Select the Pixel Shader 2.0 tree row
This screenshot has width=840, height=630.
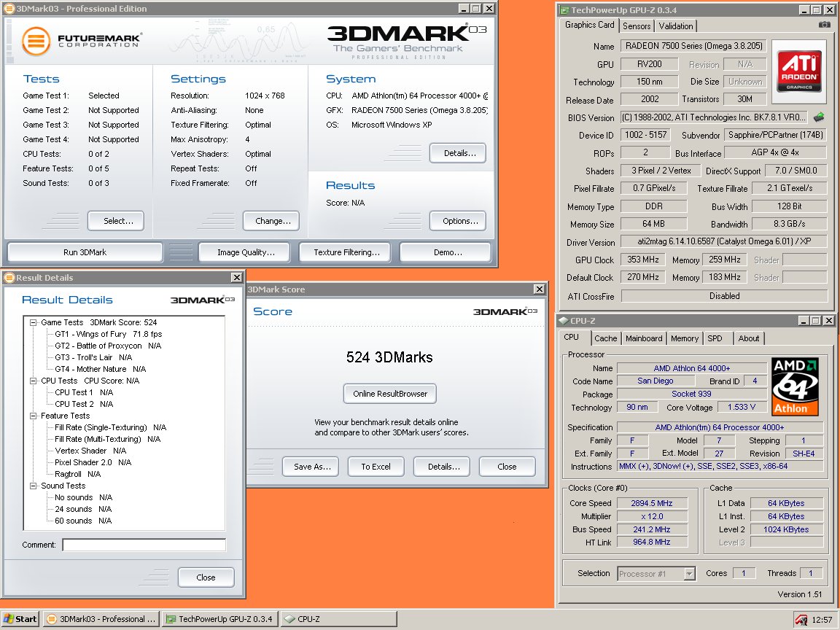click(93, 462)
